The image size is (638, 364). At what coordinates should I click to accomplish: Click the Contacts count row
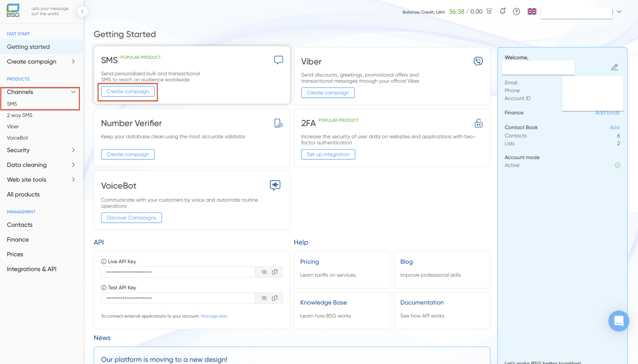tap(562, 136)
